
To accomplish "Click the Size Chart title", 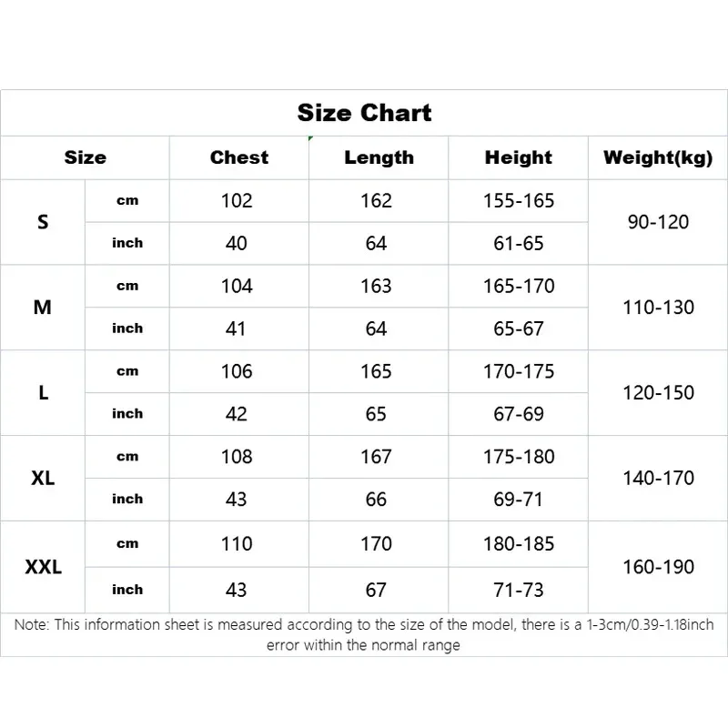I will (364, 113).
